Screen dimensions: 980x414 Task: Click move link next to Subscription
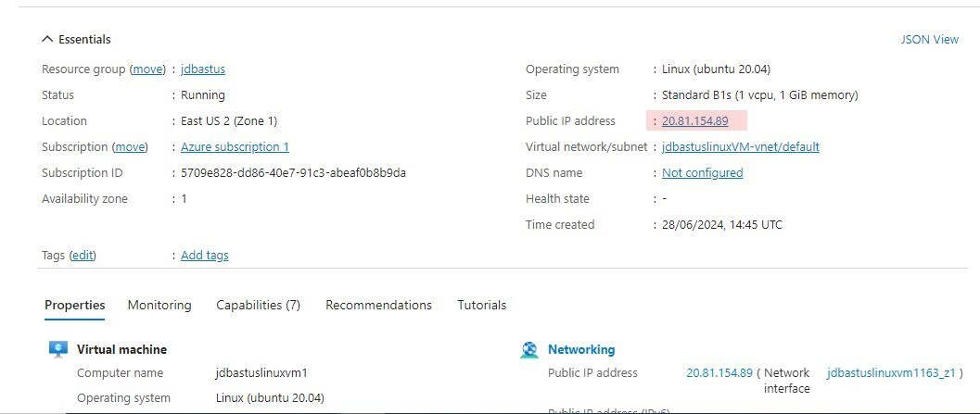(x=131, y=147)
